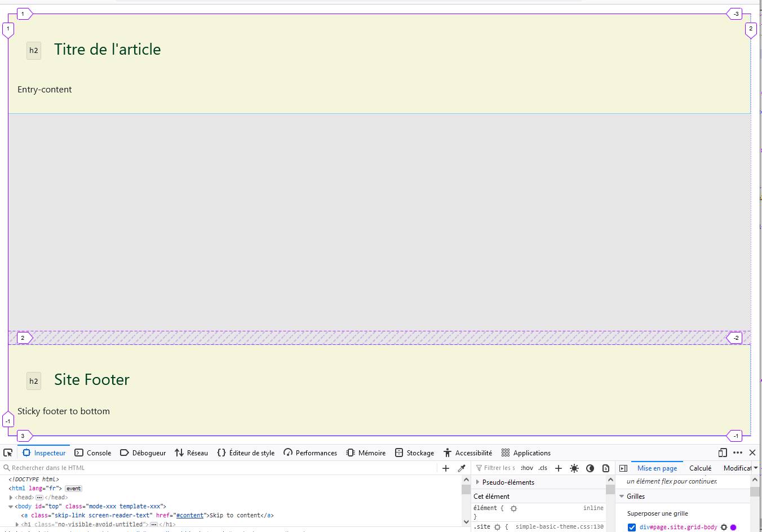The height and width of the screenshot is (532, 762).
Task: Open the purple grid overlay color swatch
Action: pos(733,527)
